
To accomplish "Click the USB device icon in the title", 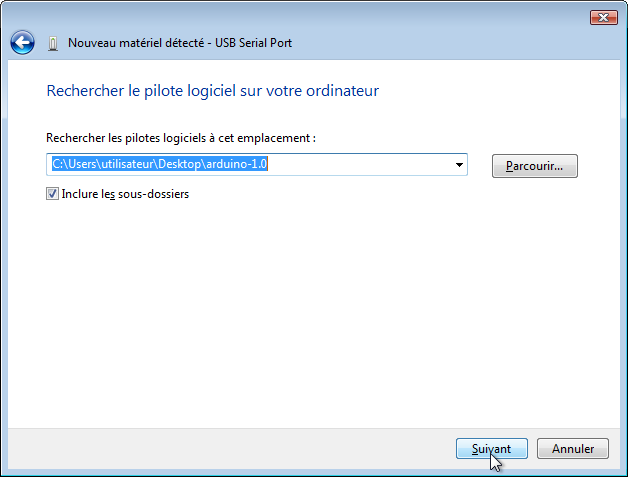I will pos(53,43).
